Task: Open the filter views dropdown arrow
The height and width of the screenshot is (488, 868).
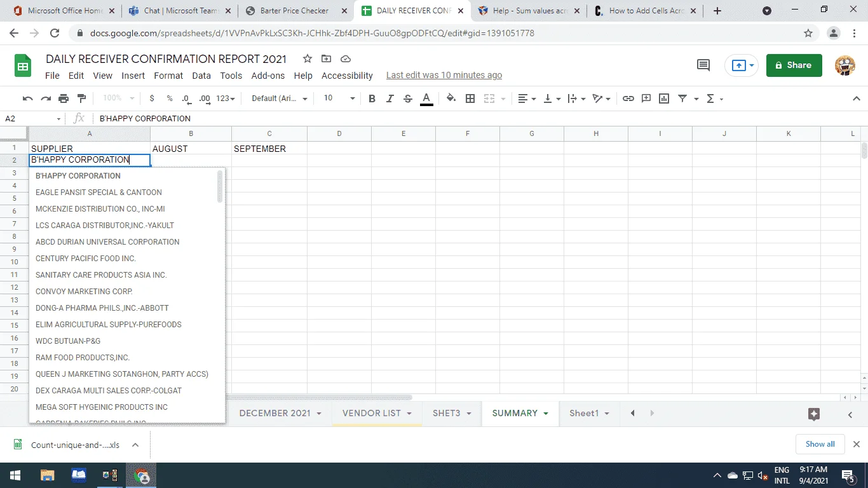Action: (696, 98)
